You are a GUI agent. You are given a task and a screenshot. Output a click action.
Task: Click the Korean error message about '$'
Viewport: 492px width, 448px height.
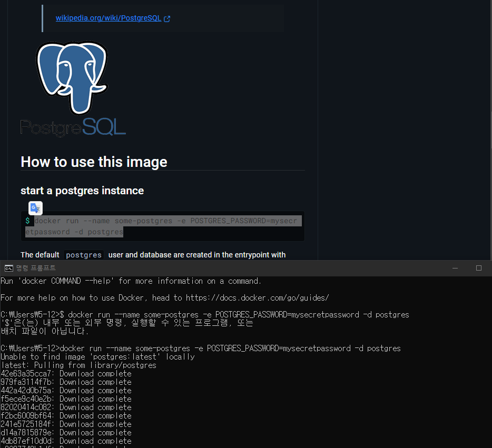(x=127, y=327)
